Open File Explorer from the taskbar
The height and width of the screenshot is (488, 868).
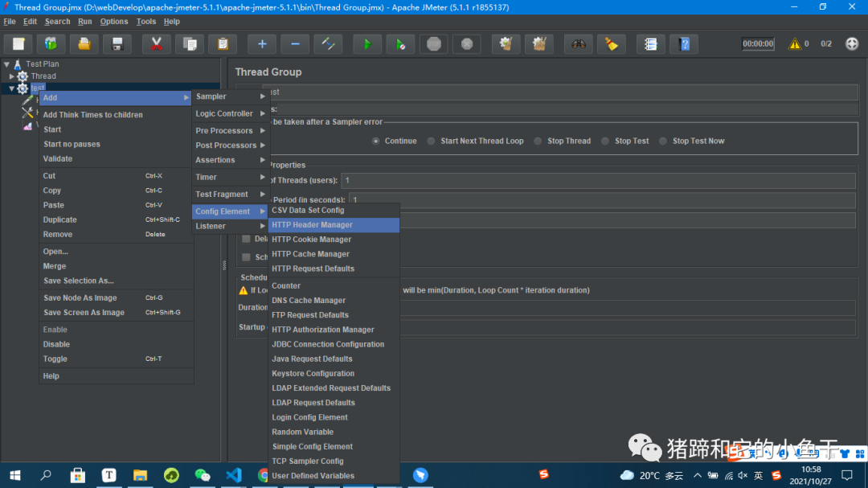[x=140, y=475]
